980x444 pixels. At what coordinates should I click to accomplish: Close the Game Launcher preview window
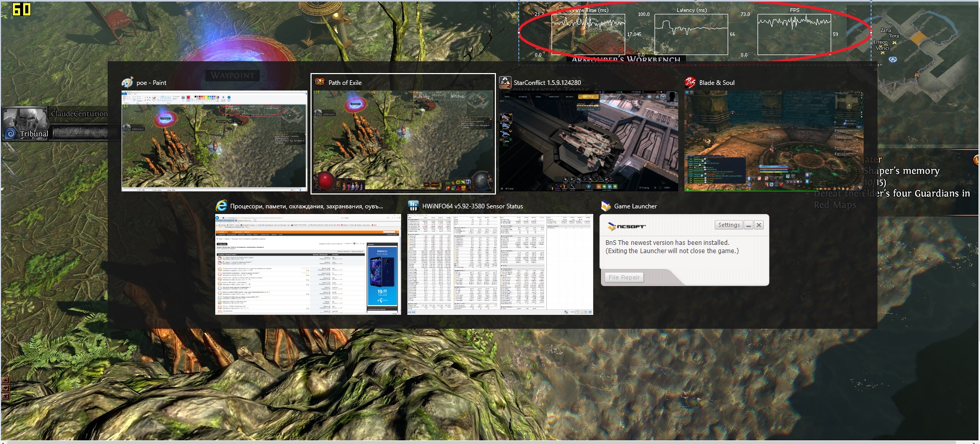click(x=759, y=225)
